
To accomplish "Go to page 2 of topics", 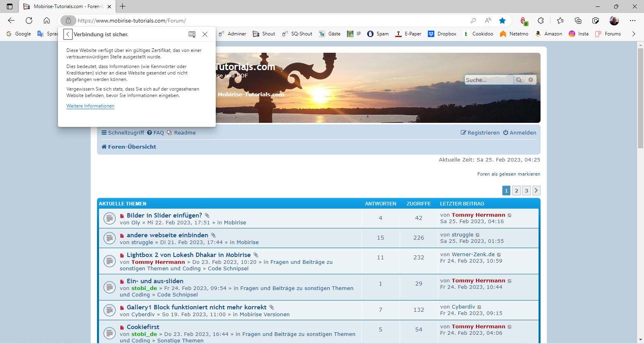I will pyautogui.click(x=516, y=191).
